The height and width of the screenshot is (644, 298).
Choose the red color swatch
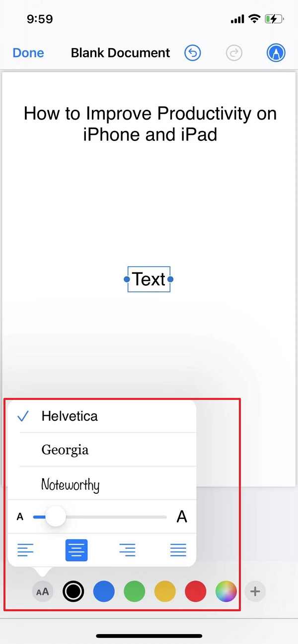(195, 591)
